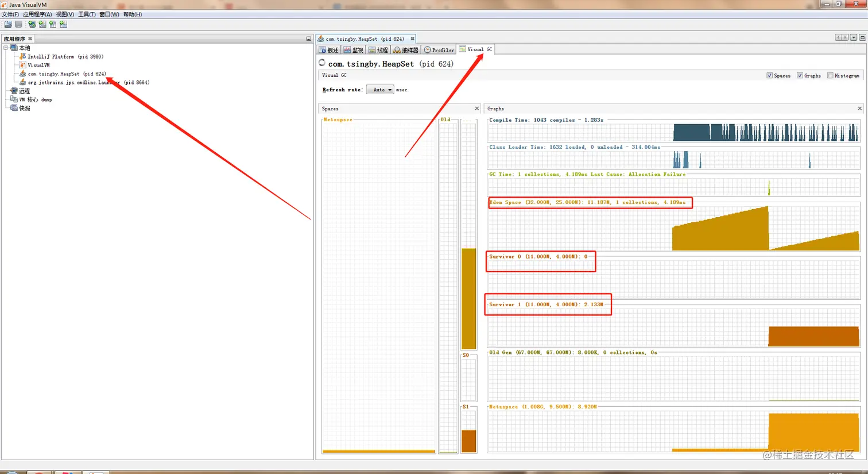Open the 帮助(H) menu

click(133, 14)
